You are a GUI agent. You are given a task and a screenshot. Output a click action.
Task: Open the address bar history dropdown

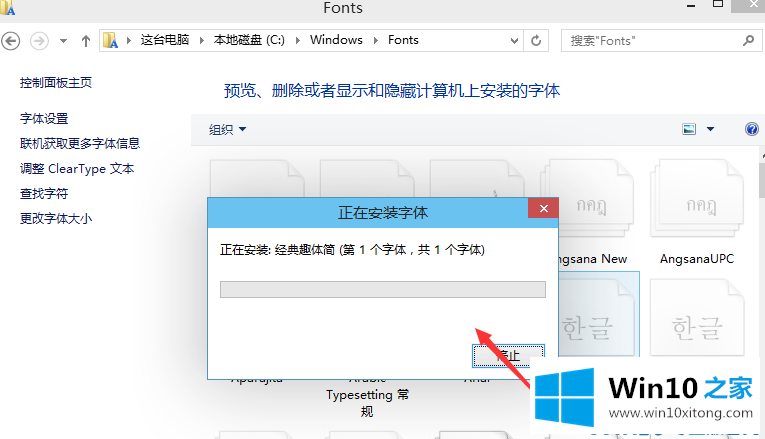514,41
